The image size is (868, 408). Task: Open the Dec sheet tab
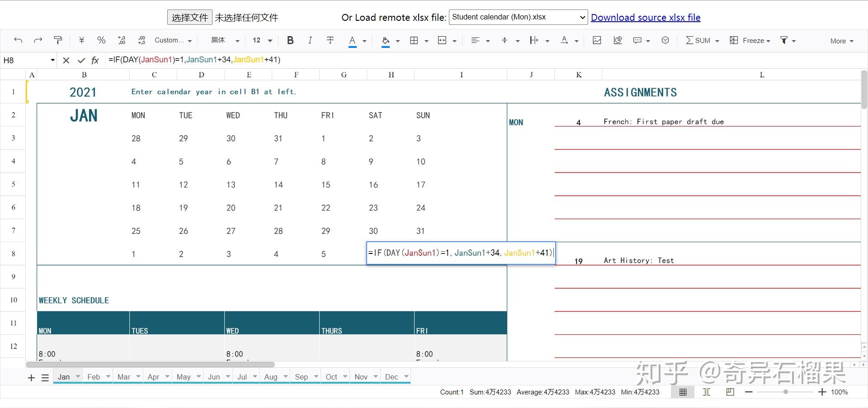point(392,376)
